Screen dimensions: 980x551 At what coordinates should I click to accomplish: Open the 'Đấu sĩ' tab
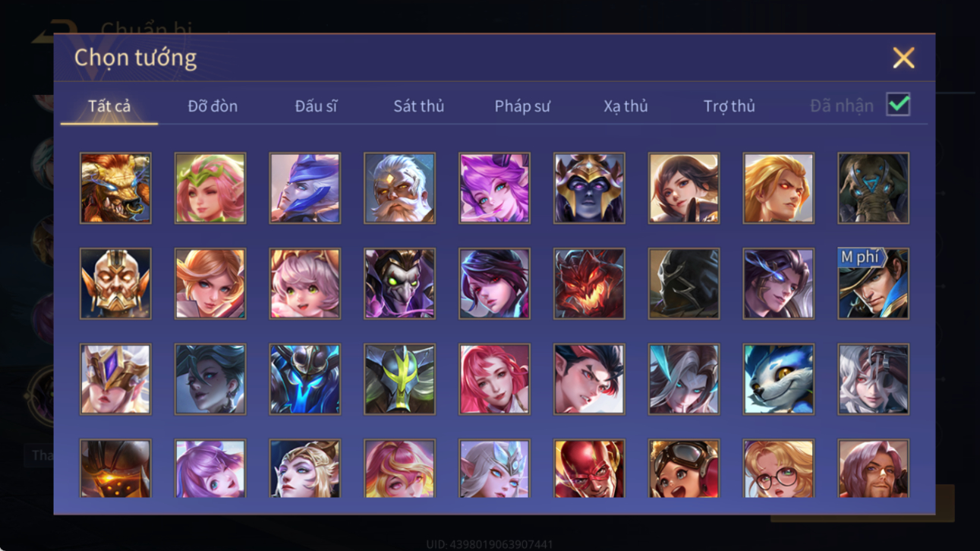point(316,106)
